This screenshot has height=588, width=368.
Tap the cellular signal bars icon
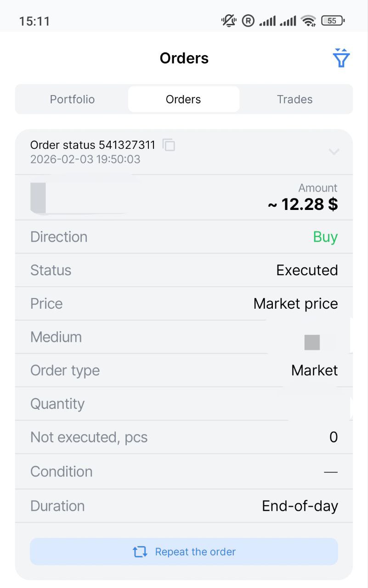(x=267, y=21)
